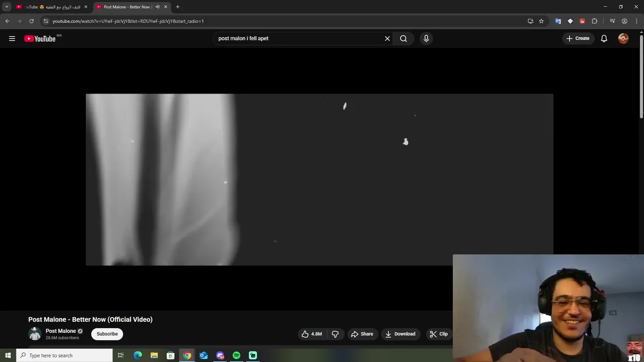Image resolution: width=644 pixels, height=362 pixels.
Task: View site information icon in address bar
Action: (x=46, y=21)
